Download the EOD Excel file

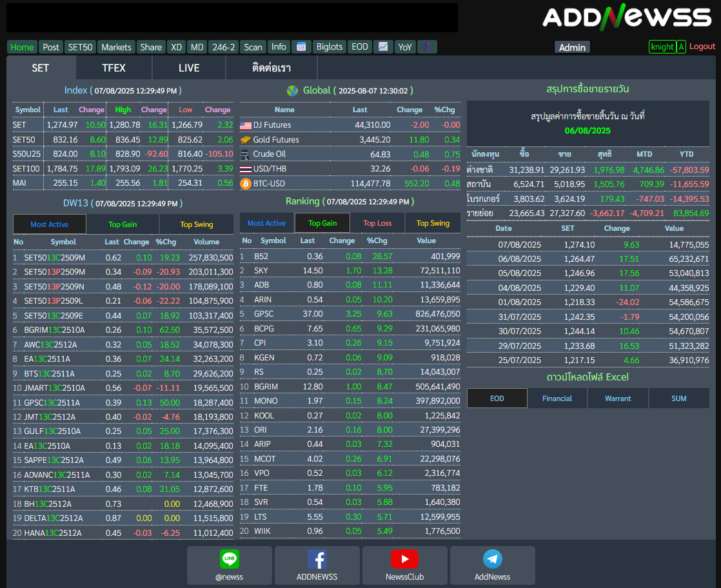(x=497, y=398)
